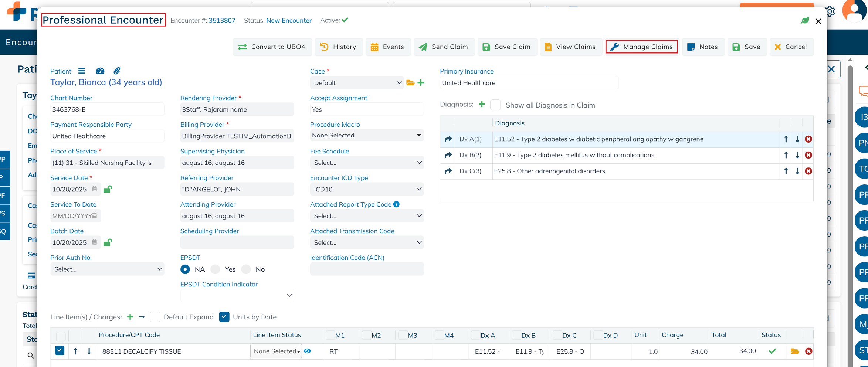Click the Send Claim button

click(444, 47)
